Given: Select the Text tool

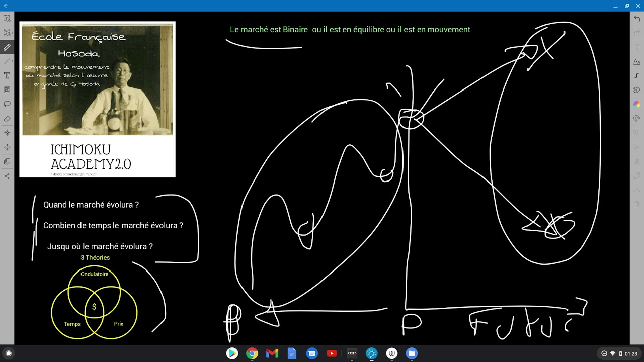Looking at the screenshot, I should click(x=7, y=75).
